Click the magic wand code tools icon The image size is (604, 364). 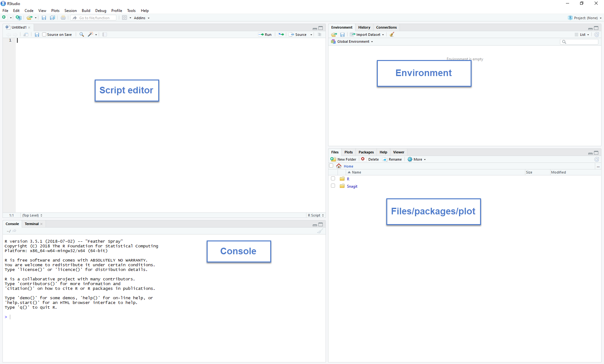90,35
